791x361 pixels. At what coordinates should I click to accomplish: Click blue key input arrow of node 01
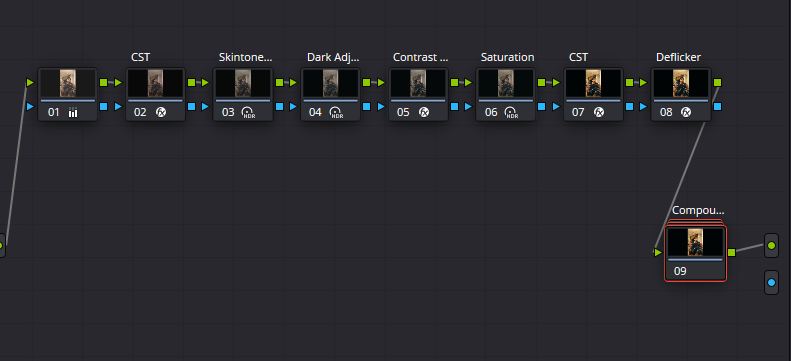pos(30,106)
